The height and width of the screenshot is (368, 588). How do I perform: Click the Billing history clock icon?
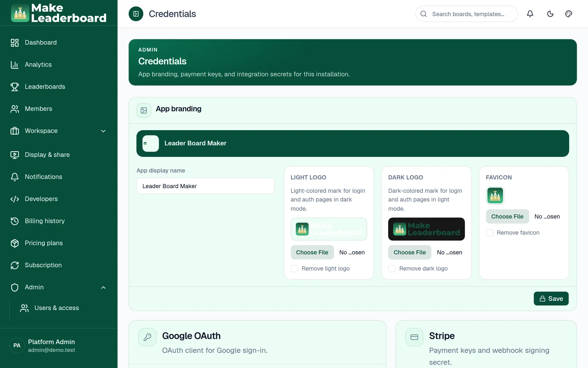[15, 221]
